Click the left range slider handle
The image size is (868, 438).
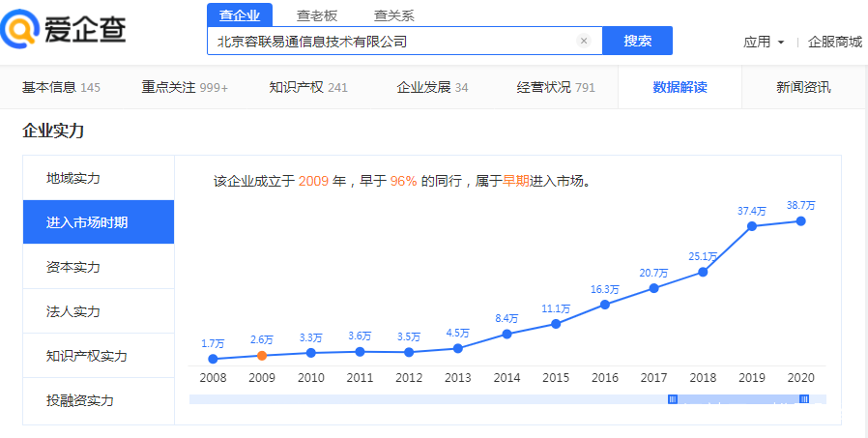(673, 399)
